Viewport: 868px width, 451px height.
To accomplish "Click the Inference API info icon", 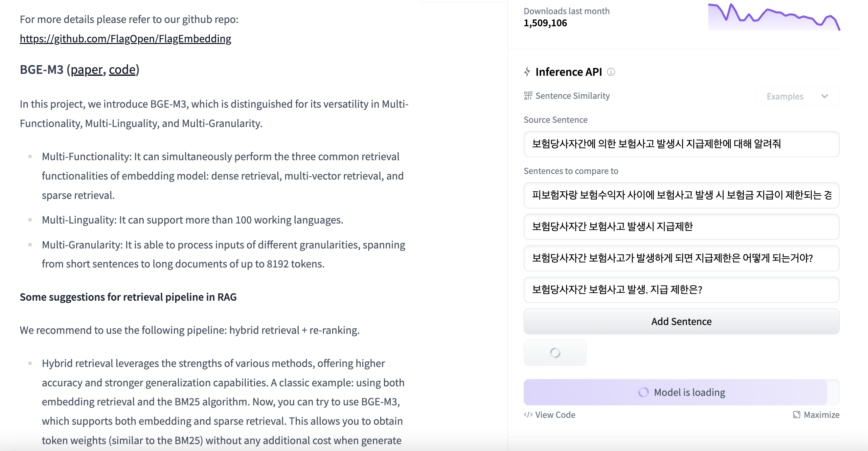I will 611,72.
